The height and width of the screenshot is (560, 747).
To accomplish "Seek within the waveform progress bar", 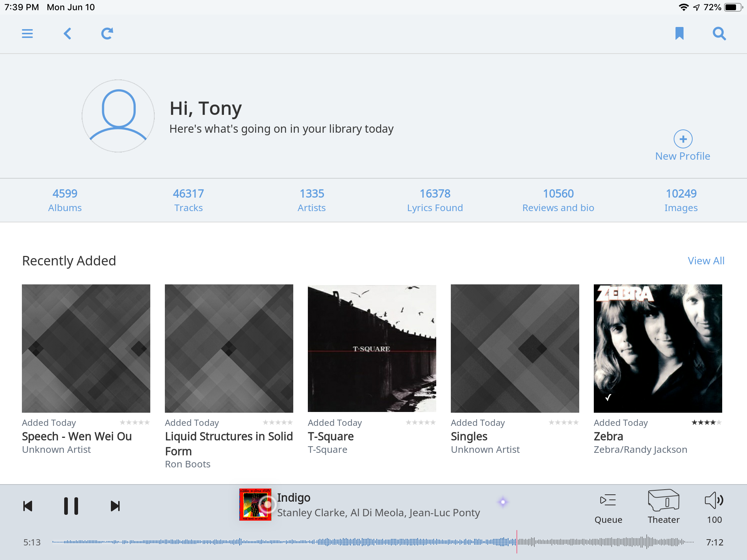I will (372, 542).
